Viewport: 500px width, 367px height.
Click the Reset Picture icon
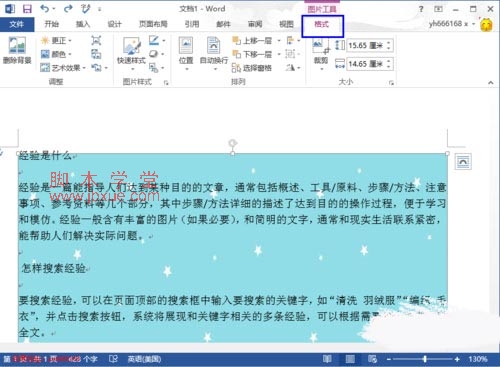tap(96, 68)
